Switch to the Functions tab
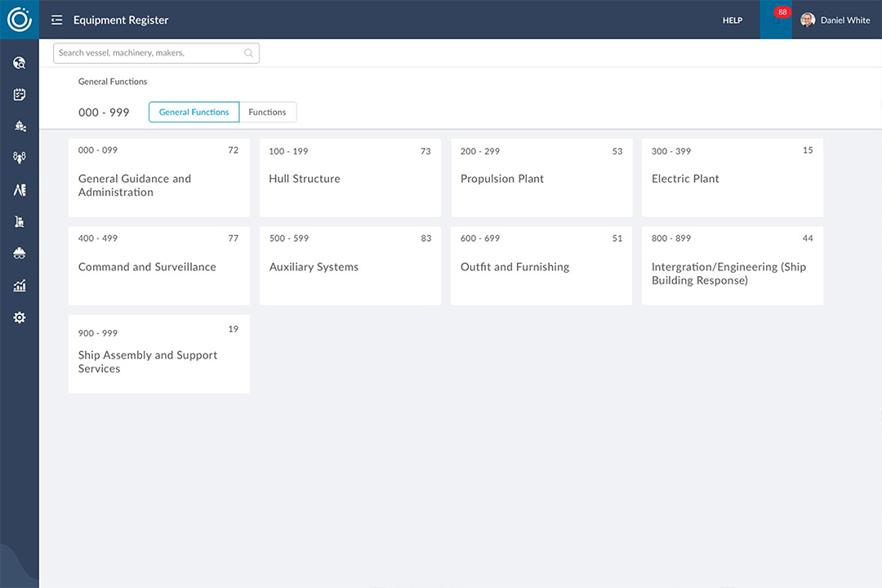The image size is (882, 588). pyautogui.click(x=267, y=113)
